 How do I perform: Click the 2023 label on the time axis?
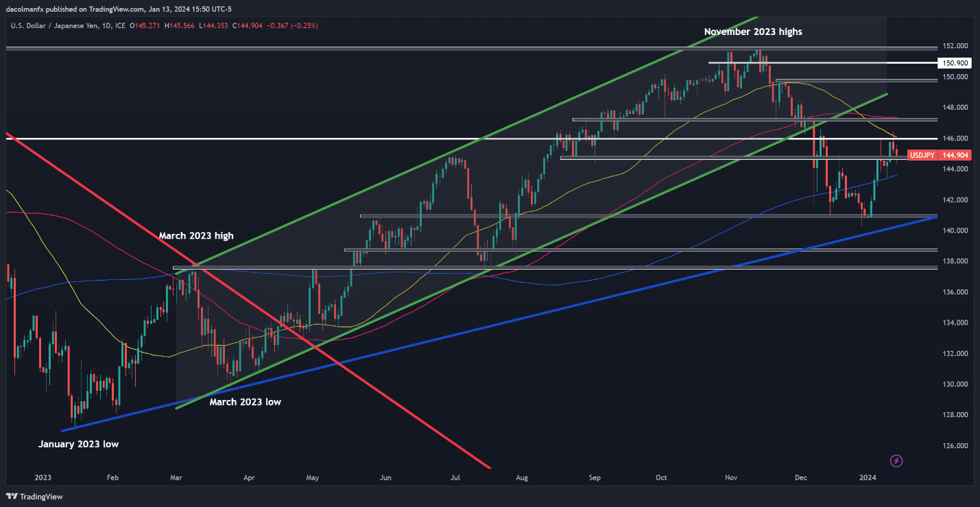(43, 477)
